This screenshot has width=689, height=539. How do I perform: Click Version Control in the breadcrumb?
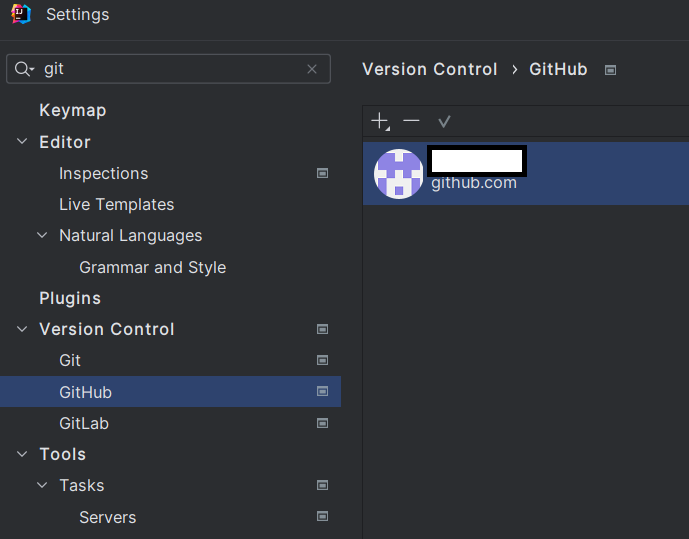(430, 69)
